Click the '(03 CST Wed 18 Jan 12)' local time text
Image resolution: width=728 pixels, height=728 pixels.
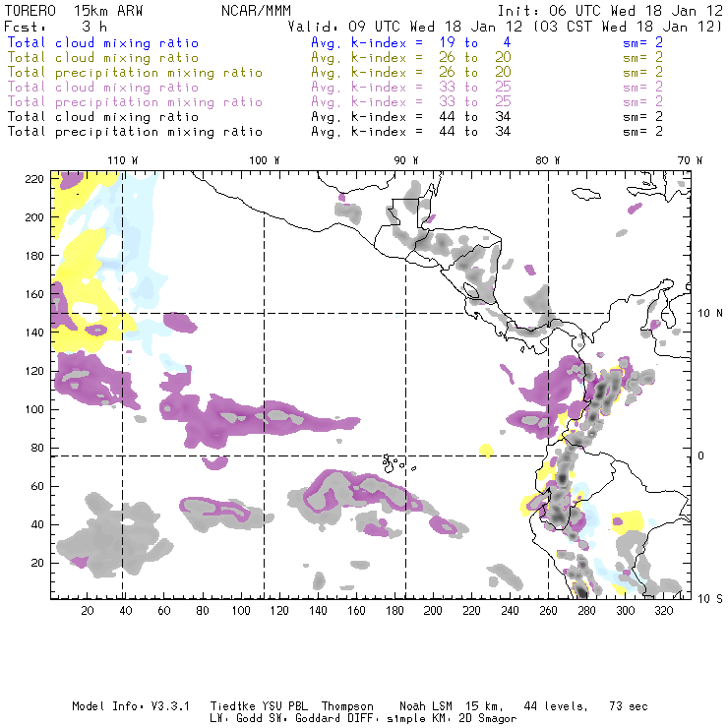pos(628,27)
